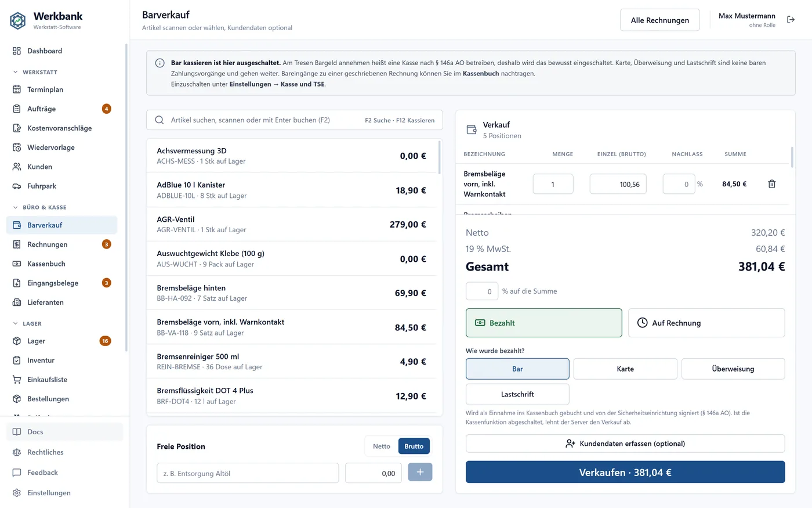
Task: Click the Bremsbeläge vorn Menge field
Action: (553, 184)
